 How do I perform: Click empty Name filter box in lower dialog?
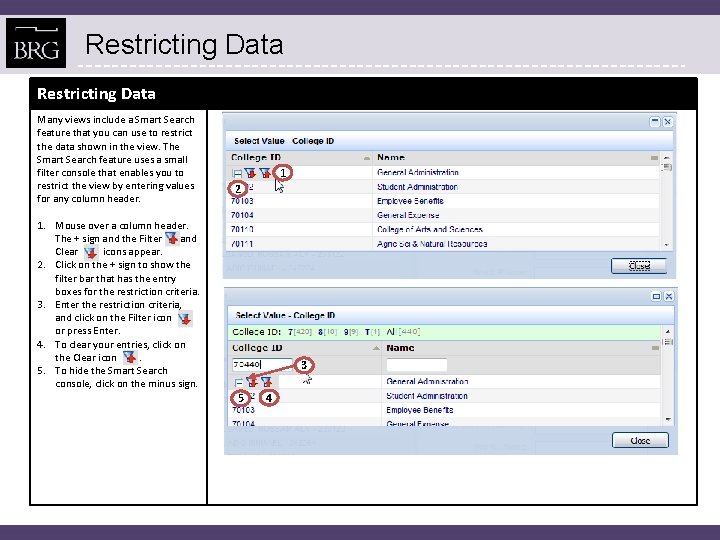tap(416, 365)
